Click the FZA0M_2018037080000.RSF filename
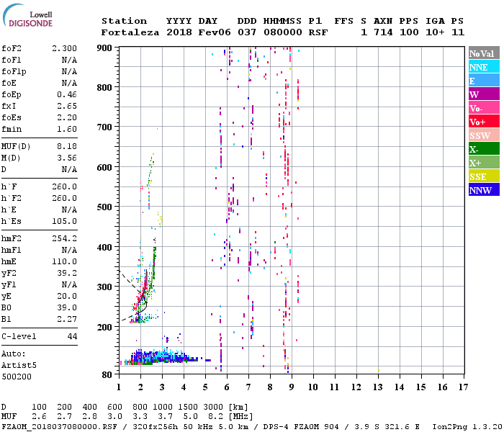504x432 pixels. coord(59,426)
